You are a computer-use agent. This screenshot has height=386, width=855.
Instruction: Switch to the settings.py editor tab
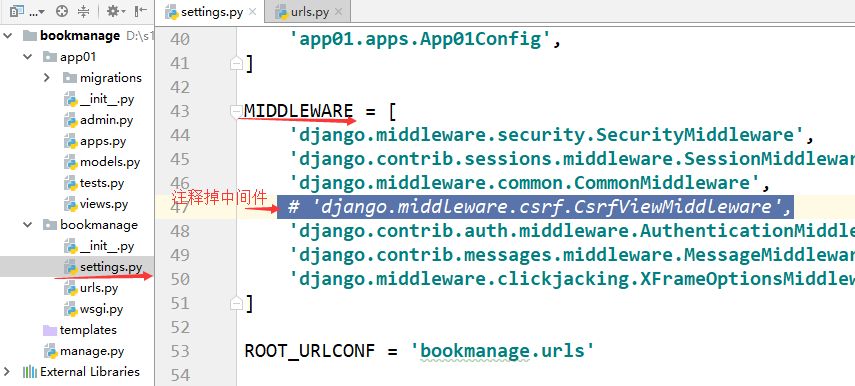click(x=212, y=11)
